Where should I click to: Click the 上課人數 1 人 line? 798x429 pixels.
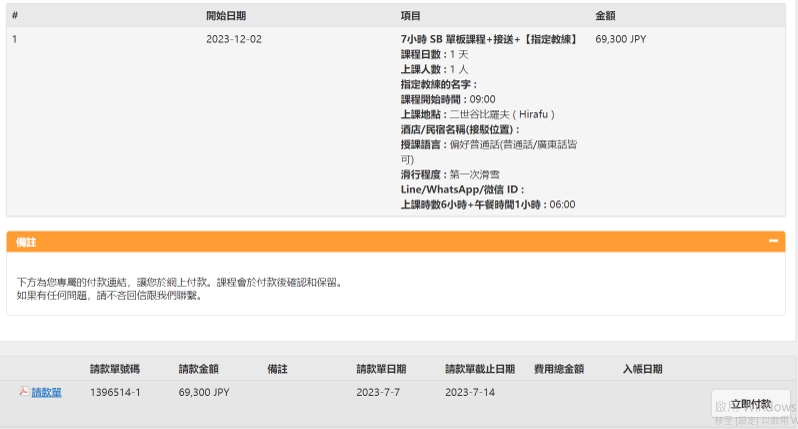click(434, 69)
